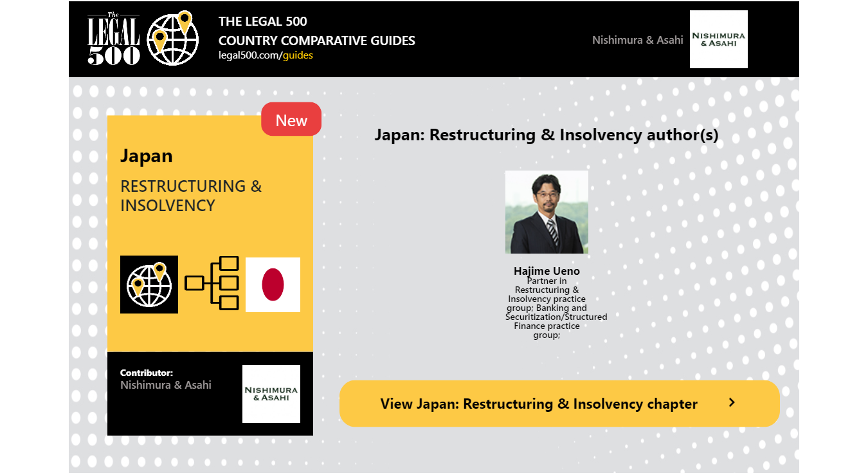Click the author(s) section heading
The width and height of the screenshot is (868, 475).
point(546,135)
